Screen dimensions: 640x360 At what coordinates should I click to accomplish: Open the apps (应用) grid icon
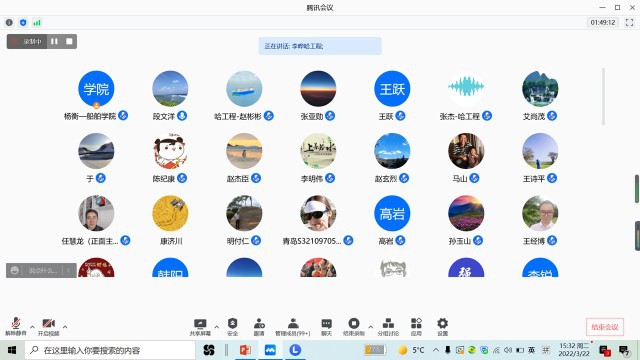[416, 327]
